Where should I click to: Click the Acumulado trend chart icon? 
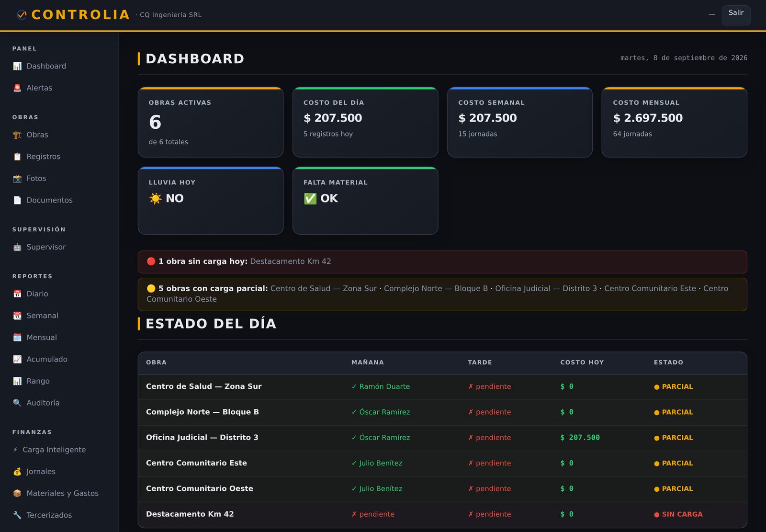pyautogui.click(x=17, y=359)
